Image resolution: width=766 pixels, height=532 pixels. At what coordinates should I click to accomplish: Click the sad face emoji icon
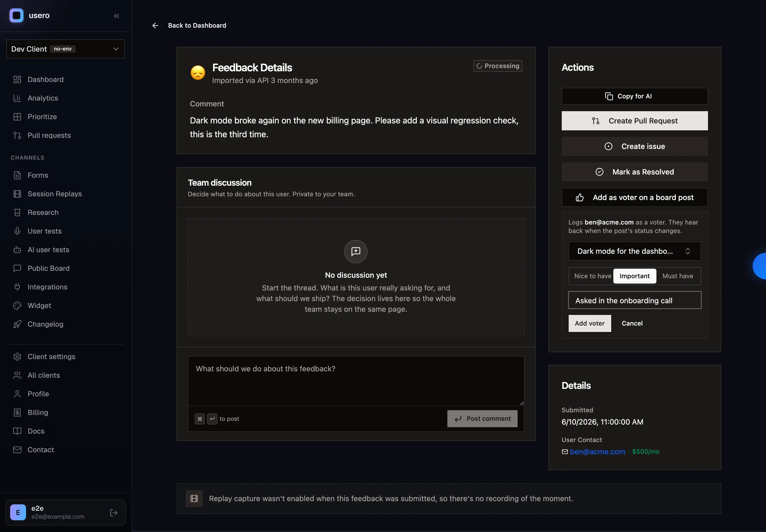click(x=198, y=72)
